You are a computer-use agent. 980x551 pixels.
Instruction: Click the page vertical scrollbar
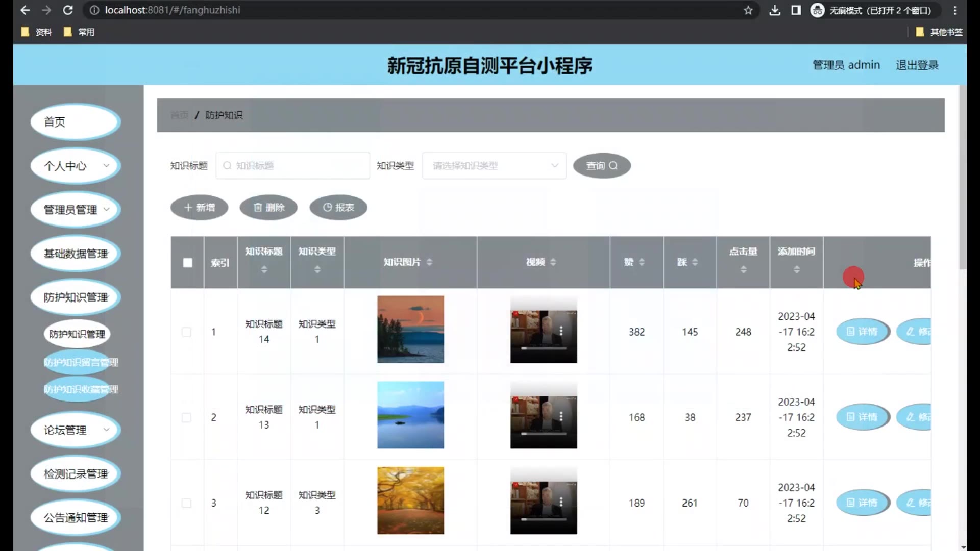963,178
